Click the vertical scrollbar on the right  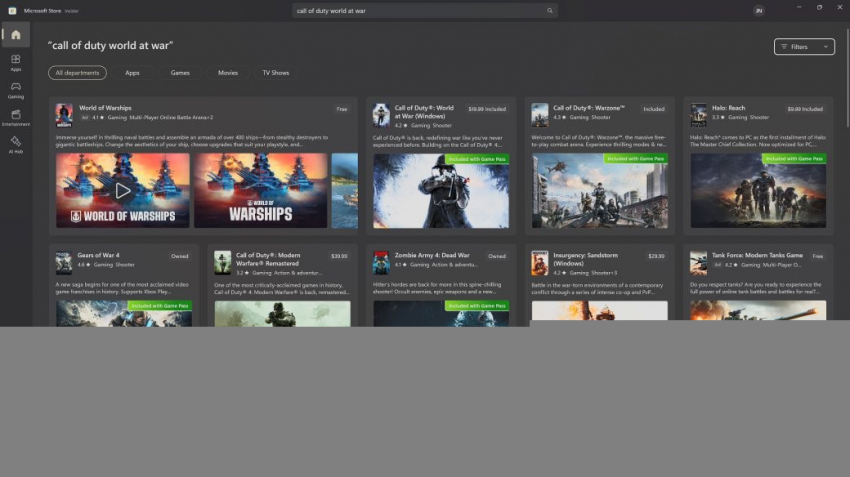847,76
